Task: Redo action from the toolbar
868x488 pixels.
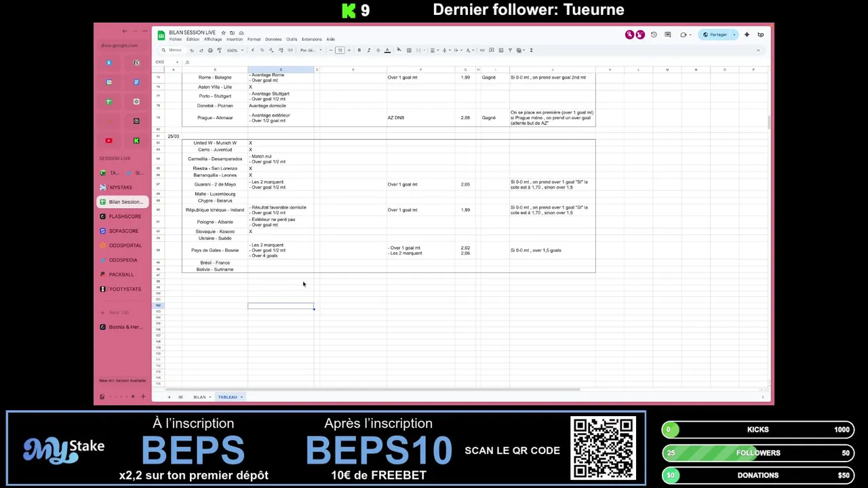Action: (201, 50)
